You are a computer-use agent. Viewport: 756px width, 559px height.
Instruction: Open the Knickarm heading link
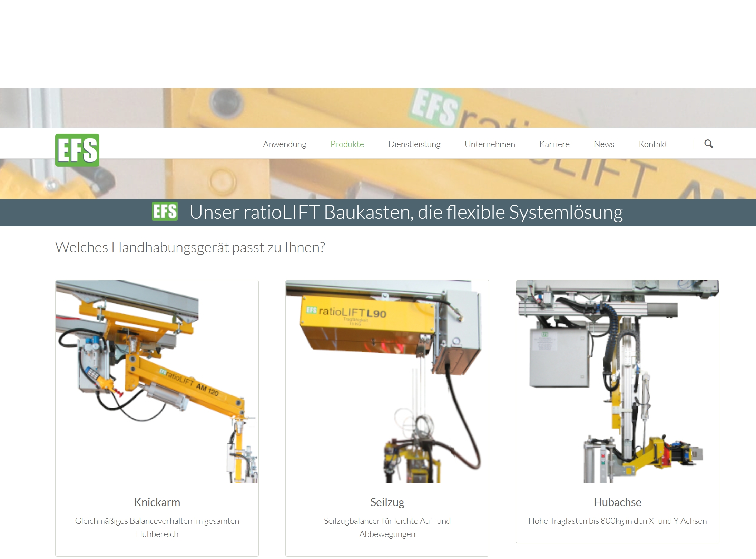pyautogui.click(x=157, y=502)
